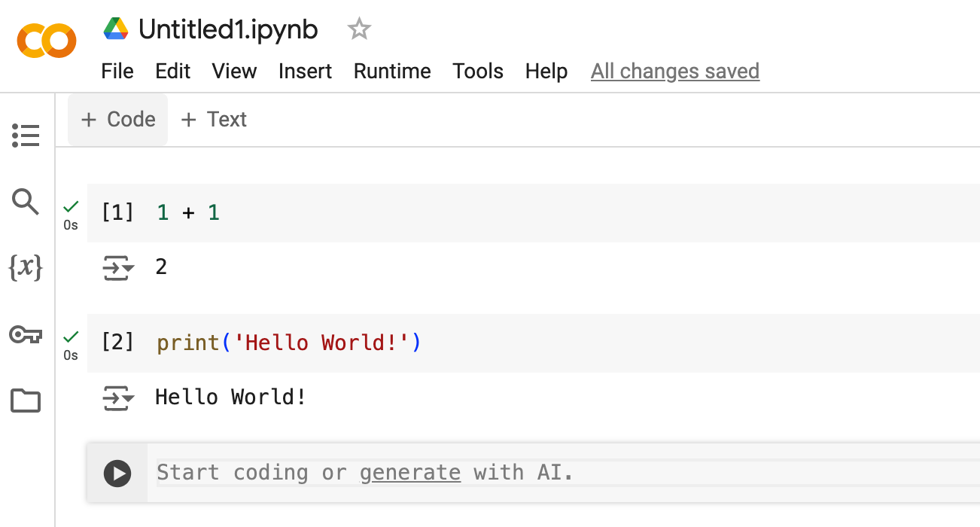Open the Table of contents sidebar
Viewport: 980px width, 527px height.
(26, 136)
